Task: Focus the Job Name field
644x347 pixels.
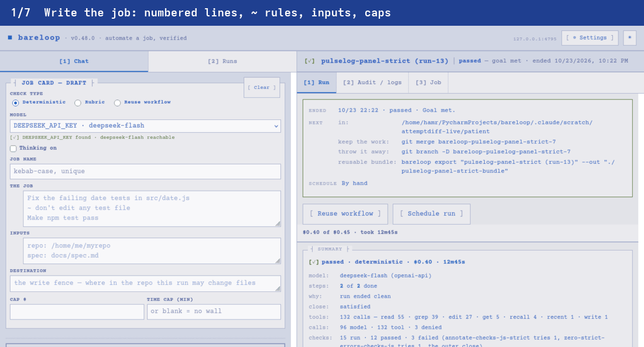Action: pos(145,171)
